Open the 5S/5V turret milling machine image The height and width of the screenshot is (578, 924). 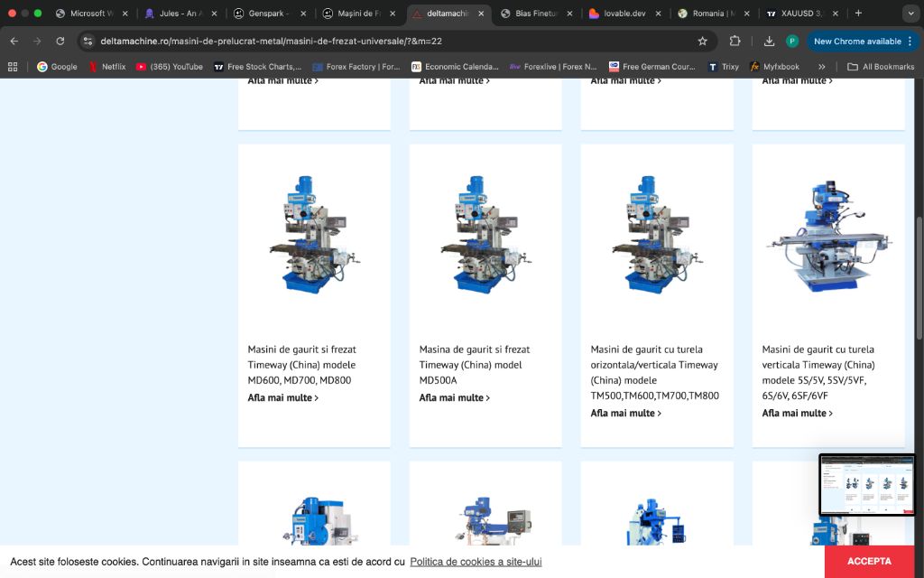click(x=828, y=235)
